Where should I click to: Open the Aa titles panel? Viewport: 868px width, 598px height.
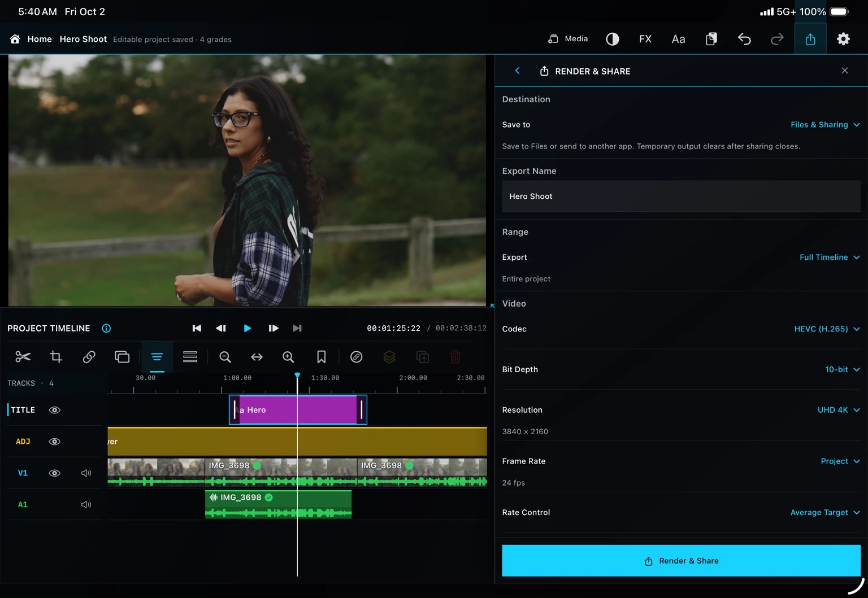point(678,39)
